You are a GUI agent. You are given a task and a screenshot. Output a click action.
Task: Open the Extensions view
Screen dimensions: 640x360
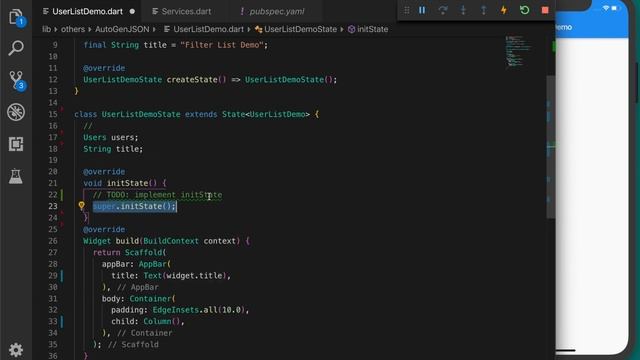(16, 144)
